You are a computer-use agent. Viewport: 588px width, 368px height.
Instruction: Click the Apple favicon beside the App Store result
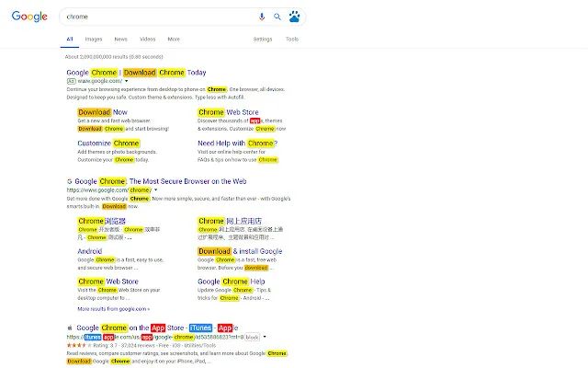70,328
